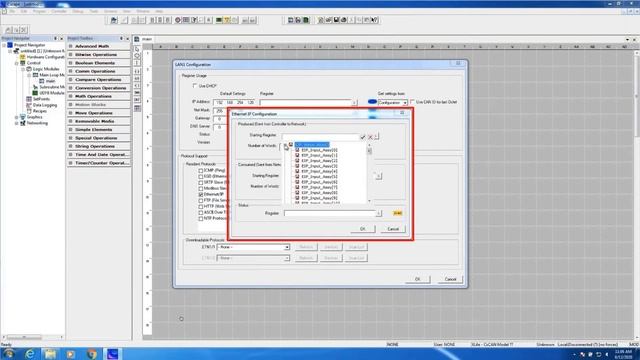Select the main module under Main Loop Modules
640x360 pixels.
[x=50, y=81]
